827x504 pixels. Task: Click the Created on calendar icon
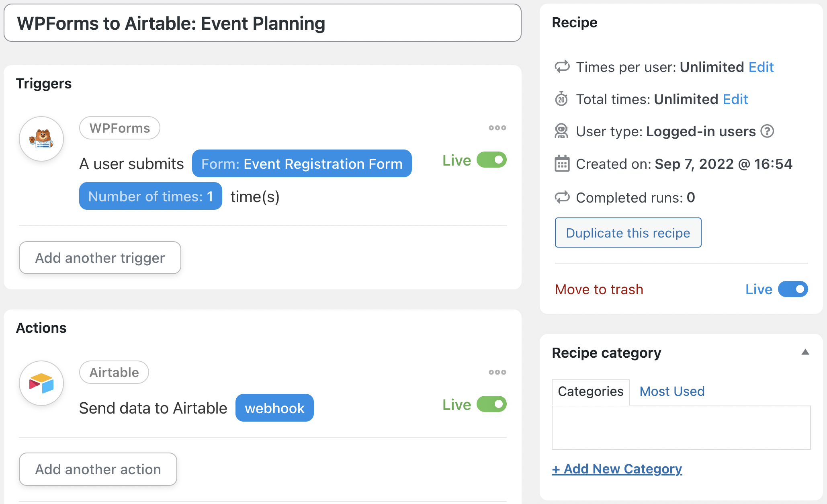562,164
